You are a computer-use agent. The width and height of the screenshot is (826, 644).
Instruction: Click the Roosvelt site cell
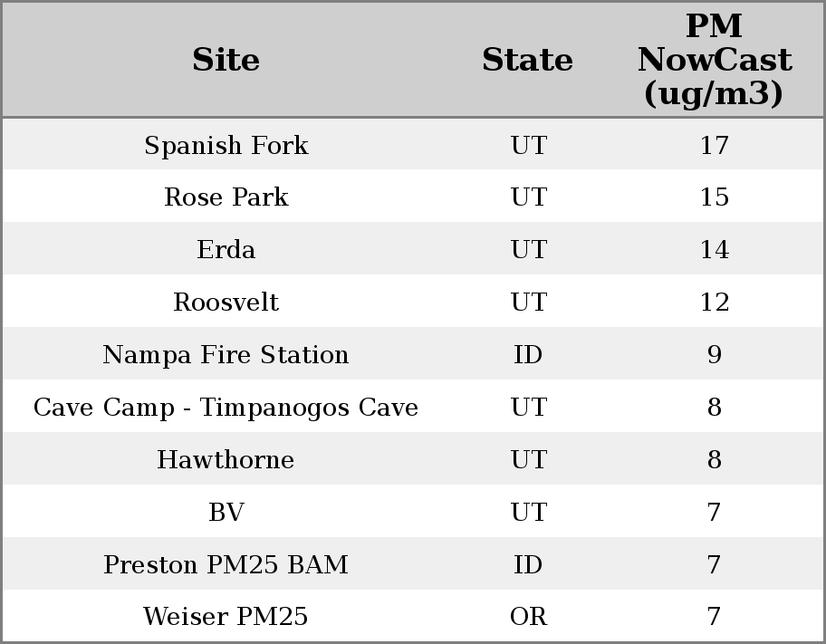coord(226,303)
